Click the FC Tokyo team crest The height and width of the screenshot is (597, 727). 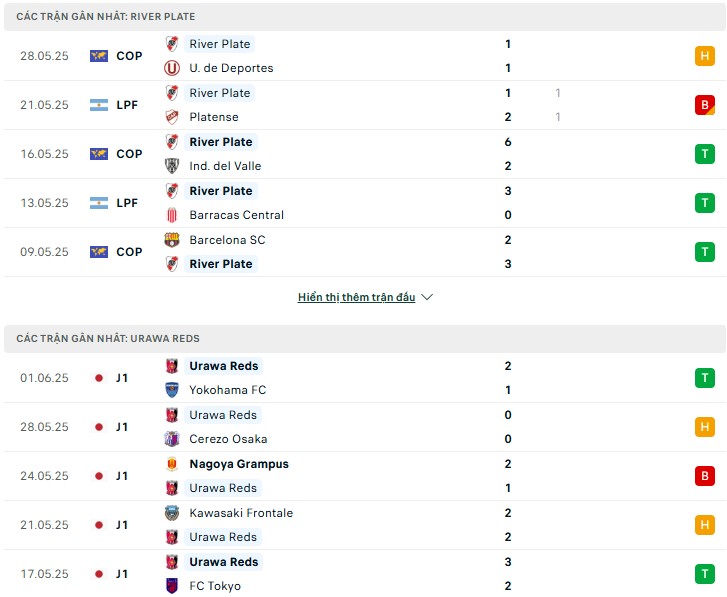pyautogui.click(x=172, y=586)
